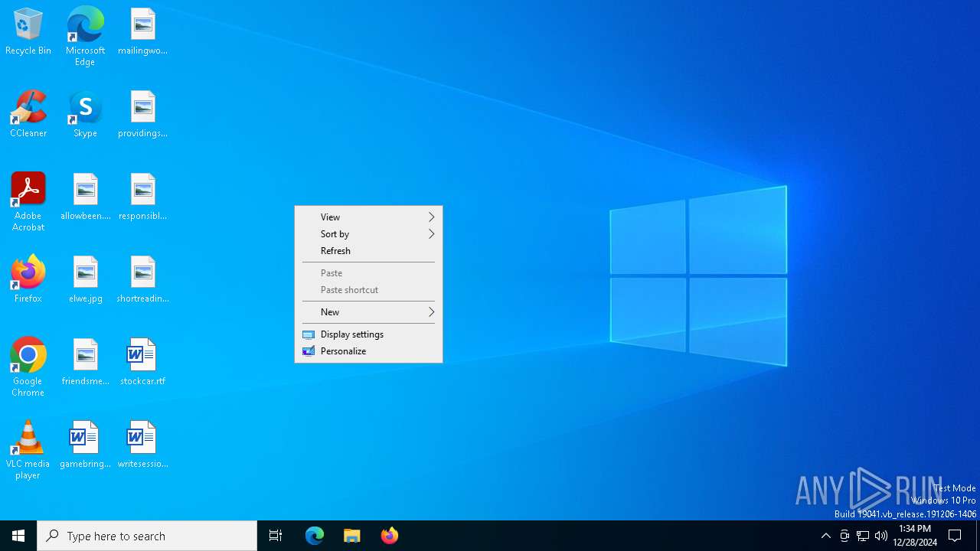Click the Meet Now tray icon

[x=844, y=536]
